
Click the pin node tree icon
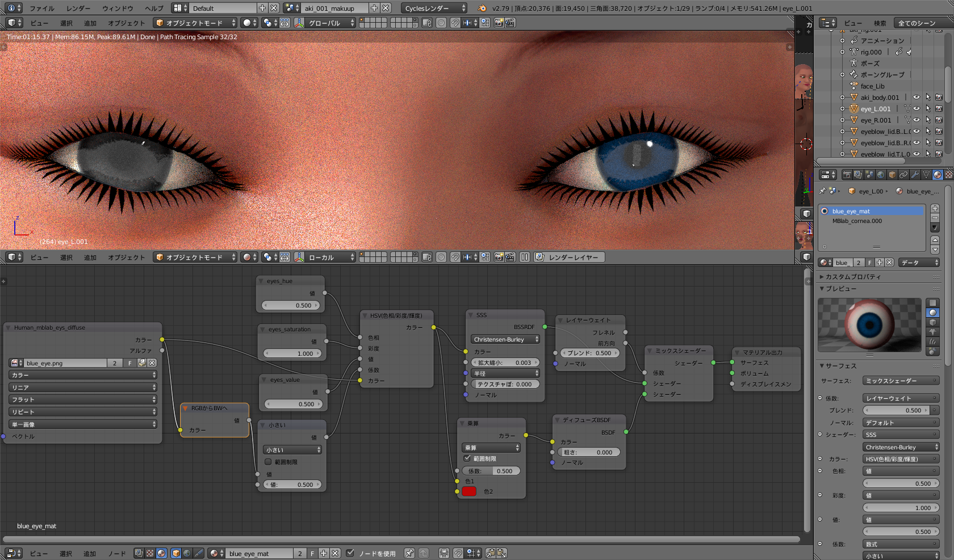click(x=409, y=553)
